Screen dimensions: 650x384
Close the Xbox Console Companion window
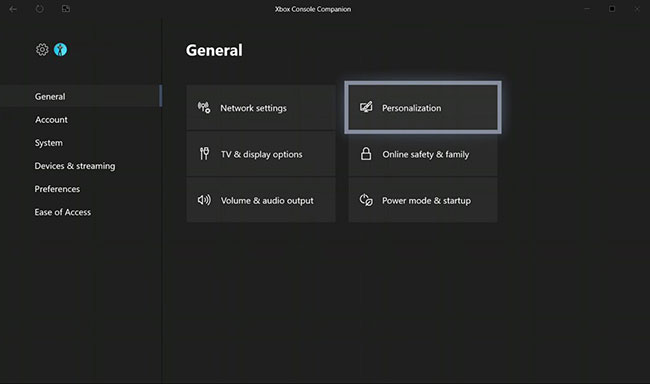click(x=637, y=9)
